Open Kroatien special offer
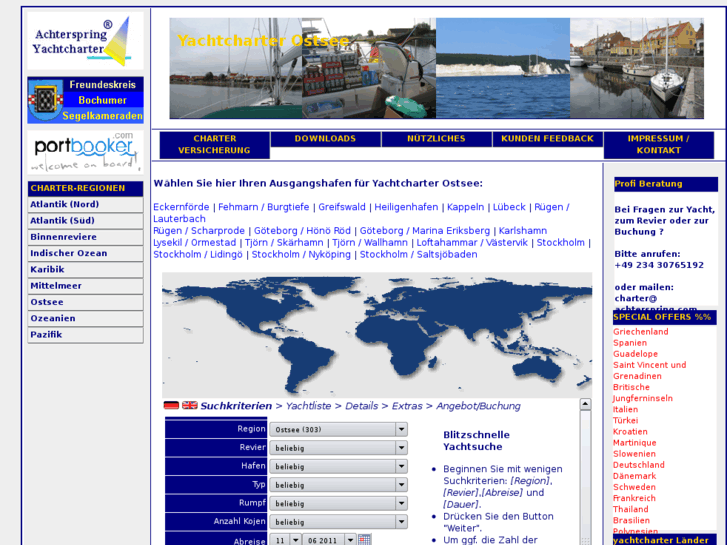 tap(630, 431)
